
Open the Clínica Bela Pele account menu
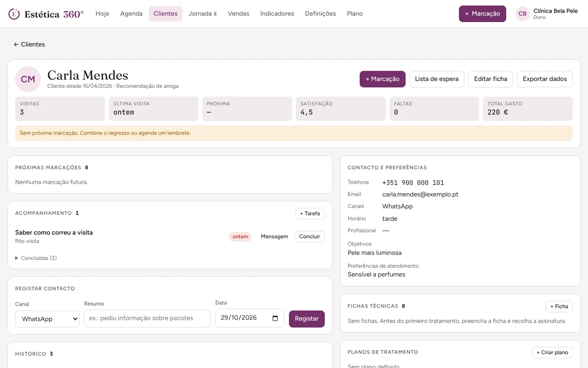(547, 14)
